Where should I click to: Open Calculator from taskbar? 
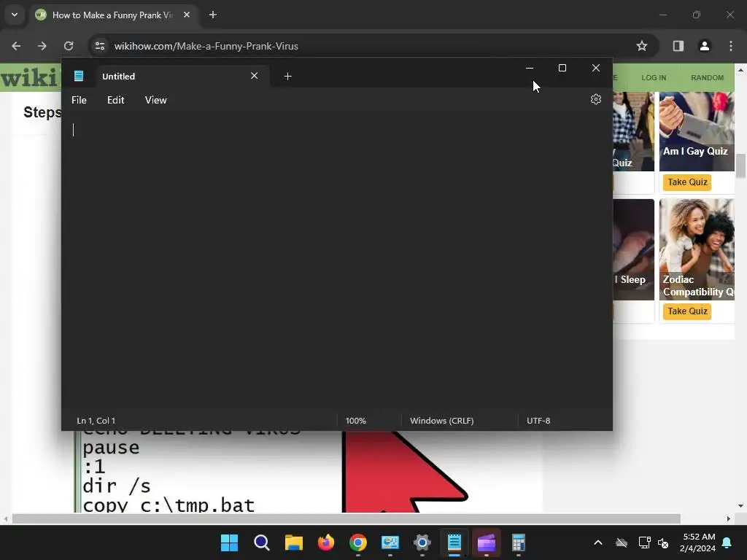click(519, 542)
